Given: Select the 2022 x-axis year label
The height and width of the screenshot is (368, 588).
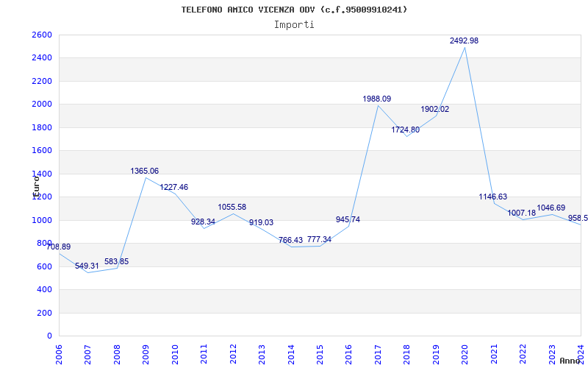Looking at the screenshot, I should coord(523,355).
